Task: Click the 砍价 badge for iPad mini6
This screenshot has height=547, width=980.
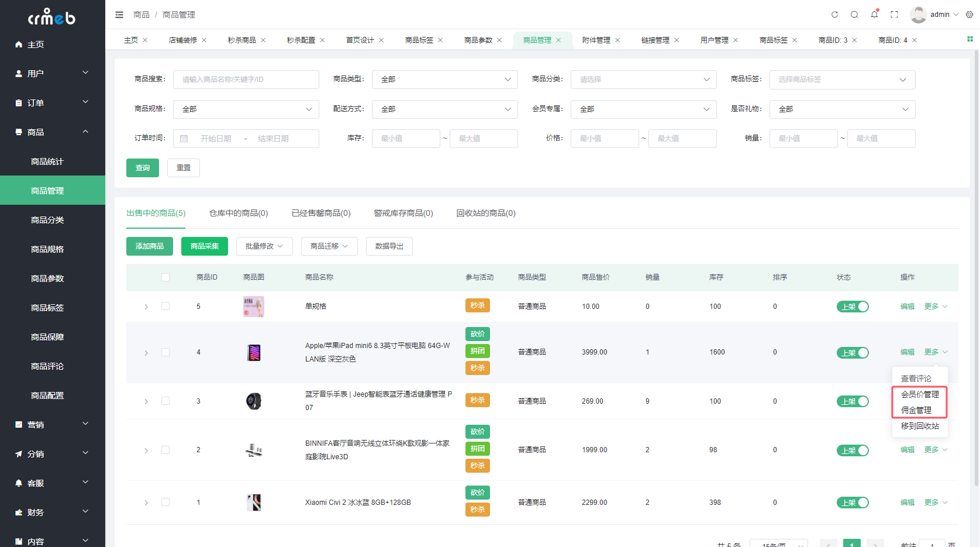Action: [478, 334]
